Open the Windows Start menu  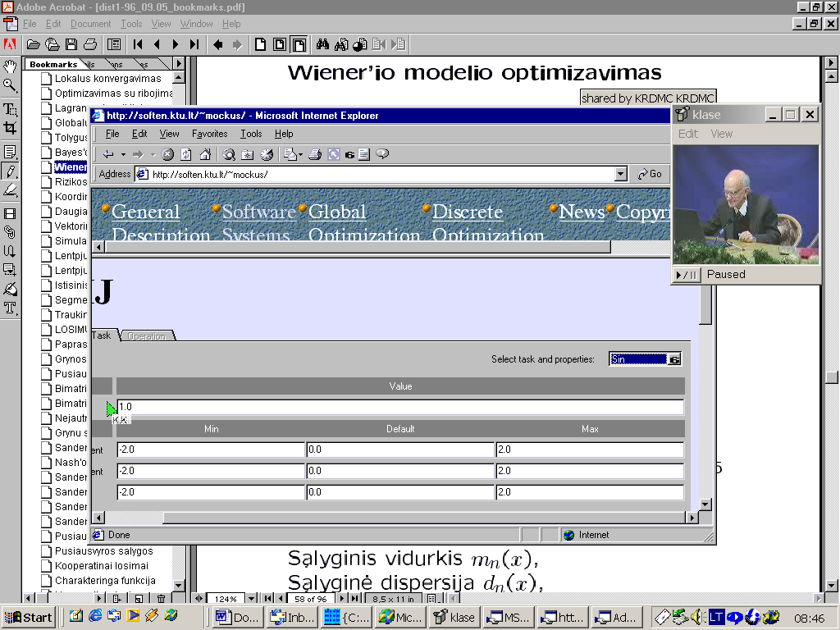[x=30, y=618]
